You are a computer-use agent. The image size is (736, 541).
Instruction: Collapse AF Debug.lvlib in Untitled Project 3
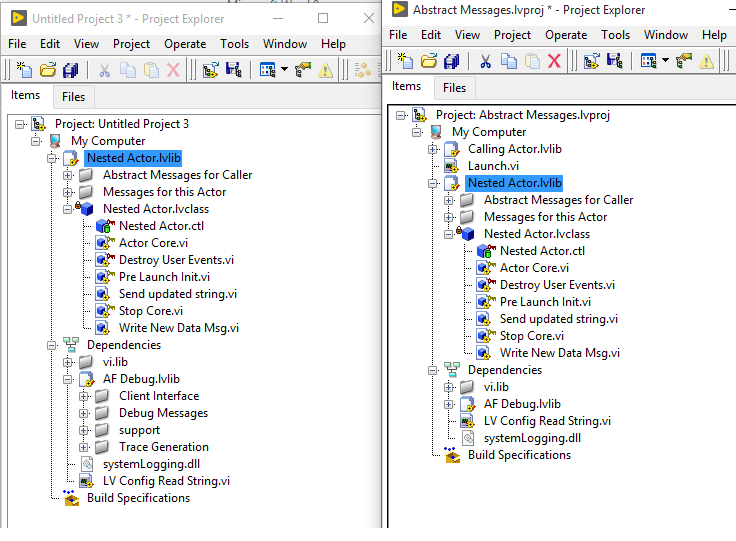(x=68, y=379)
